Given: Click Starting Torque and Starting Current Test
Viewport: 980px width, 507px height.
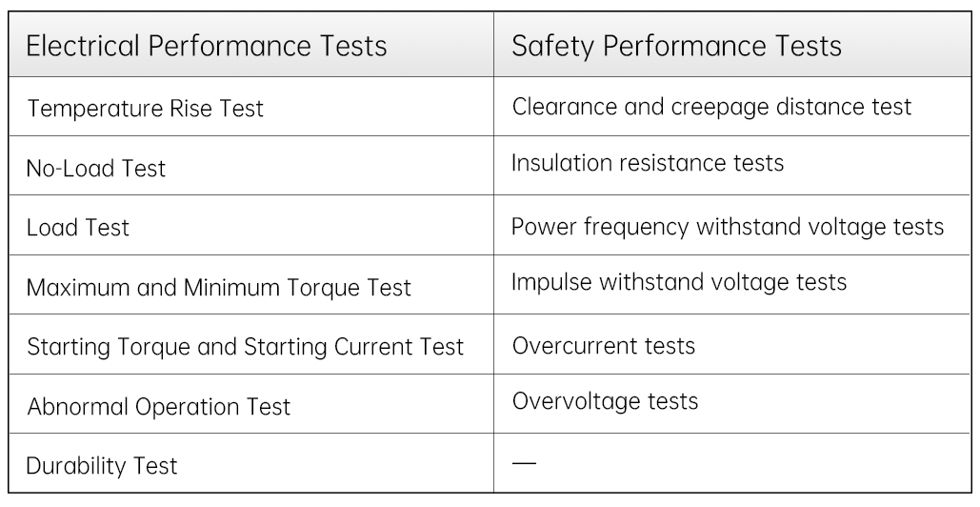Looking at the screenshot, I should tap(245, 347).
